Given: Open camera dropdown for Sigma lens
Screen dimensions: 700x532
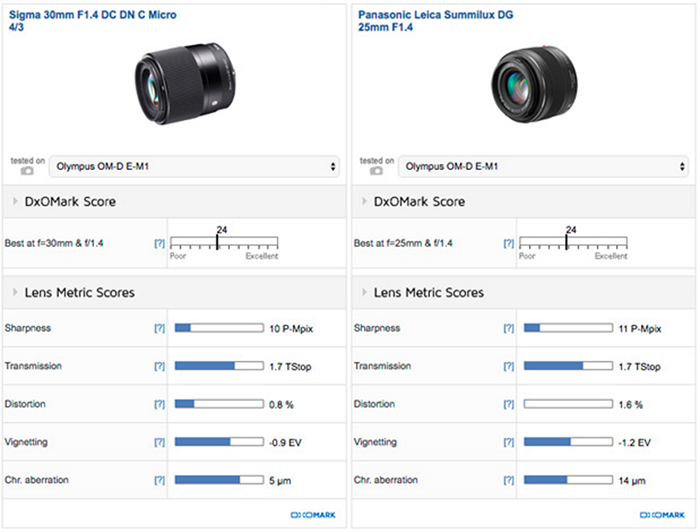Looking at the screenshot, I should (x=195, y=167).
